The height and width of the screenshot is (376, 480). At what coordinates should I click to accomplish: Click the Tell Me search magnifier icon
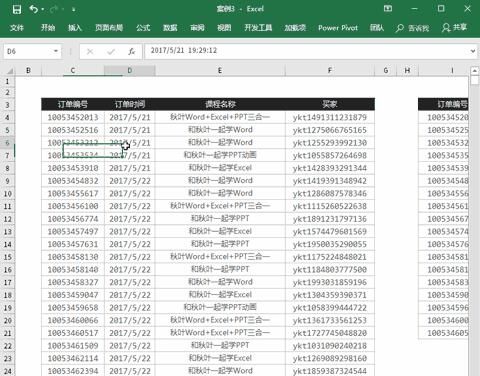coord(399,28)
